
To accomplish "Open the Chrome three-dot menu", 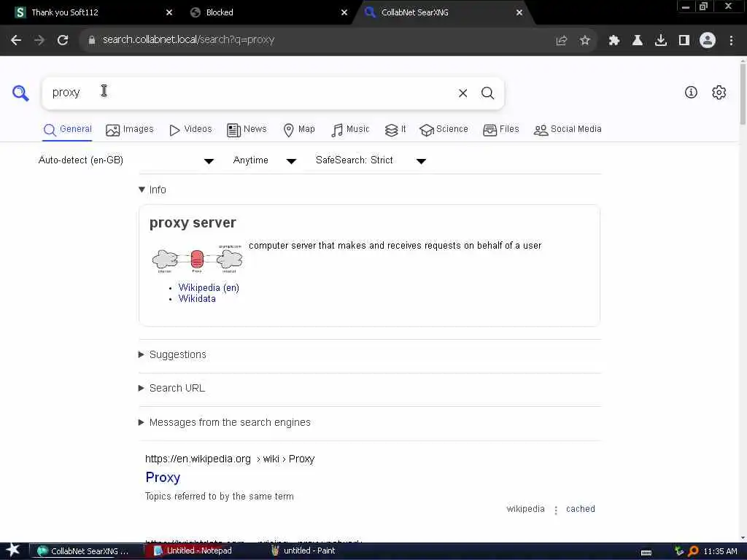I will 731,41.
